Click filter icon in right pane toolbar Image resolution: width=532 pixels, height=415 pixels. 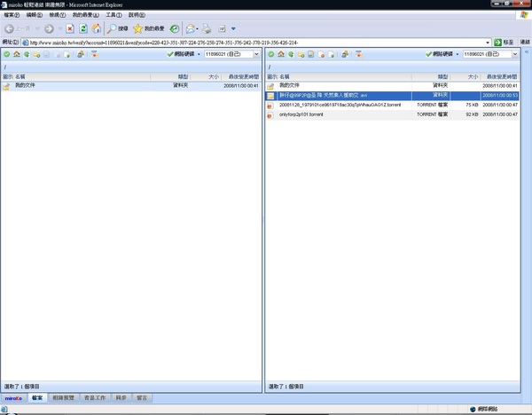coord(358,54)
